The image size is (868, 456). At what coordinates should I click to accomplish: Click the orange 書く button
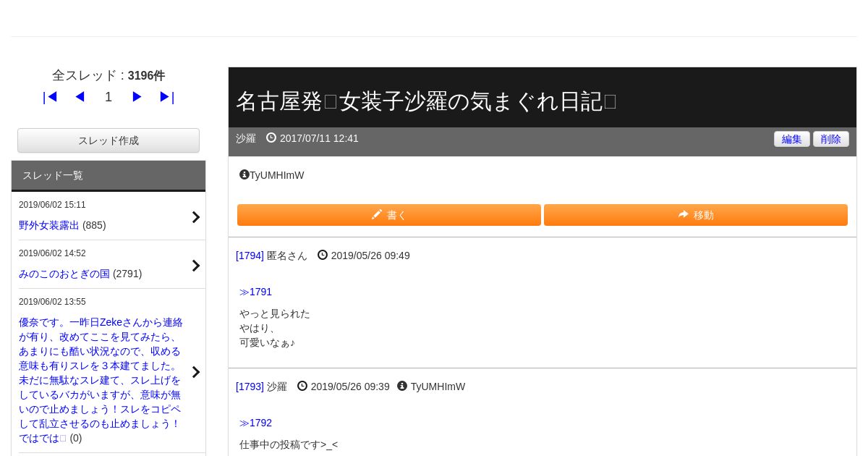coord(389,215)
